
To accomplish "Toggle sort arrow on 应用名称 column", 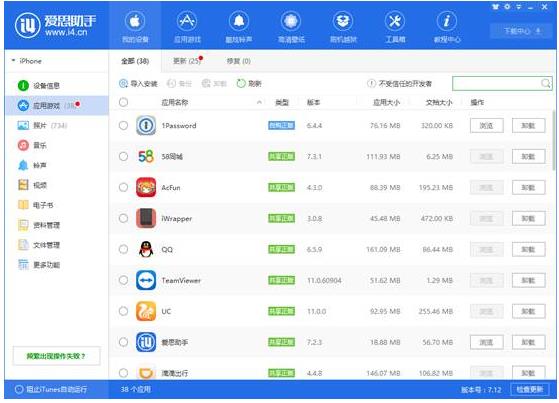I will coord(259,103).
